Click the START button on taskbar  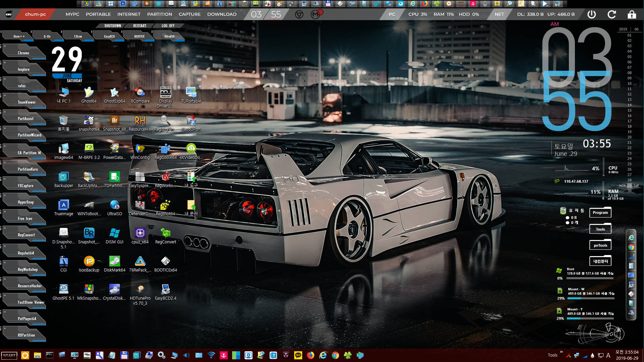point(9,355)
